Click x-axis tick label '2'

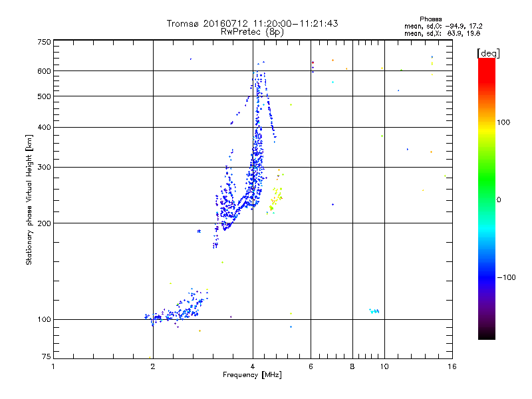click(153, 366)
